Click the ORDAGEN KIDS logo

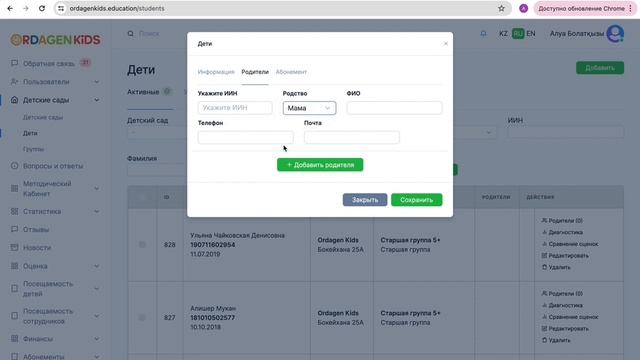click(x=55, y=40)
